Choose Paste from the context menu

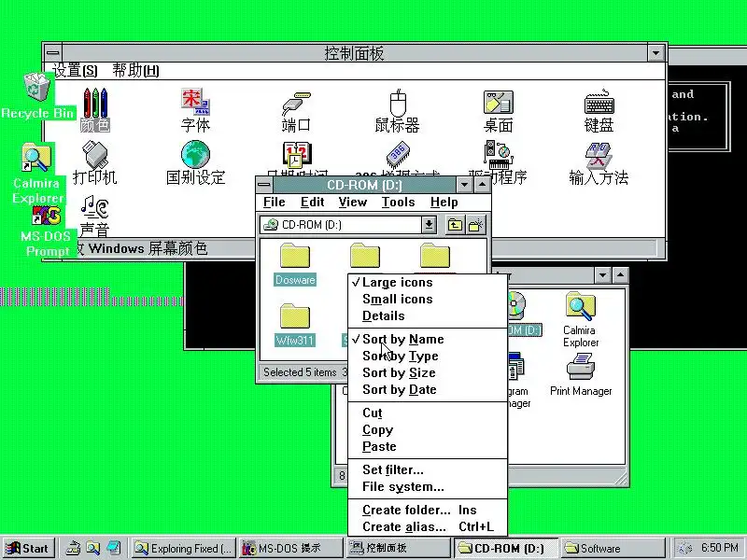click(428, 447)
